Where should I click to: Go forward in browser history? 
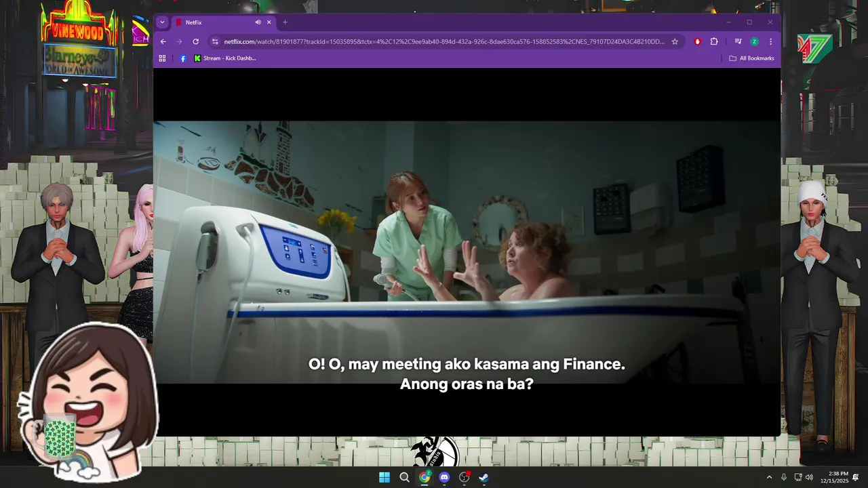pyautogui.click(x=179, y=41)
